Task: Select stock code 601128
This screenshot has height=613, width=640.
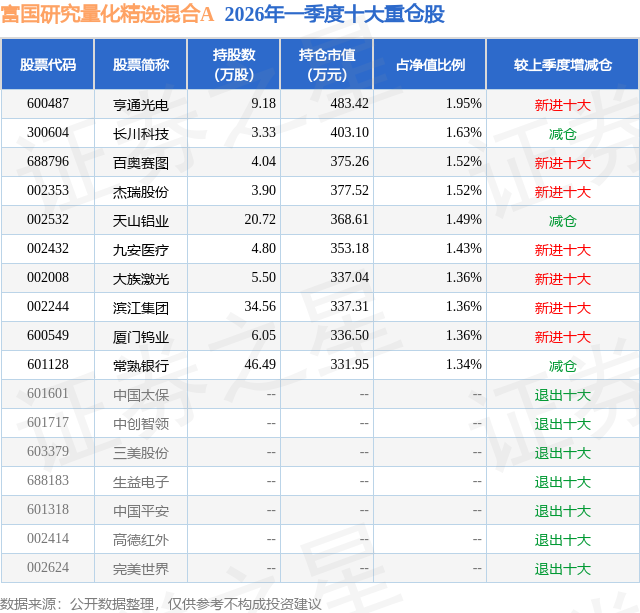Action: [48, 364]
